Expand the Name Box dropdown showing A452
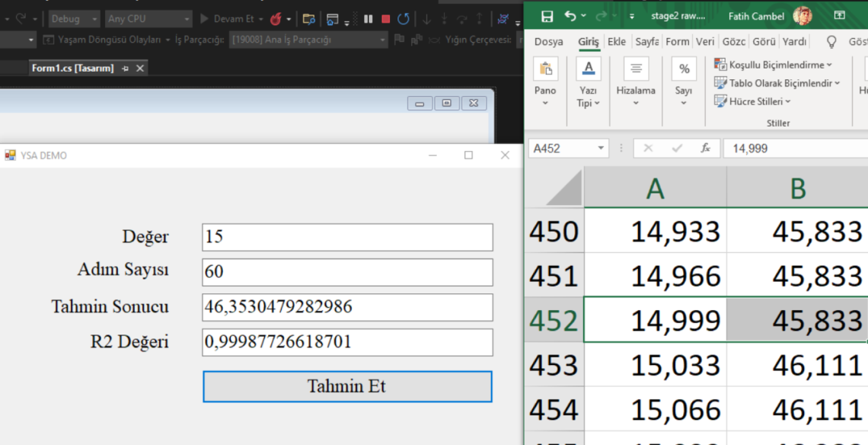868x445 pixels. click(601, 149)
